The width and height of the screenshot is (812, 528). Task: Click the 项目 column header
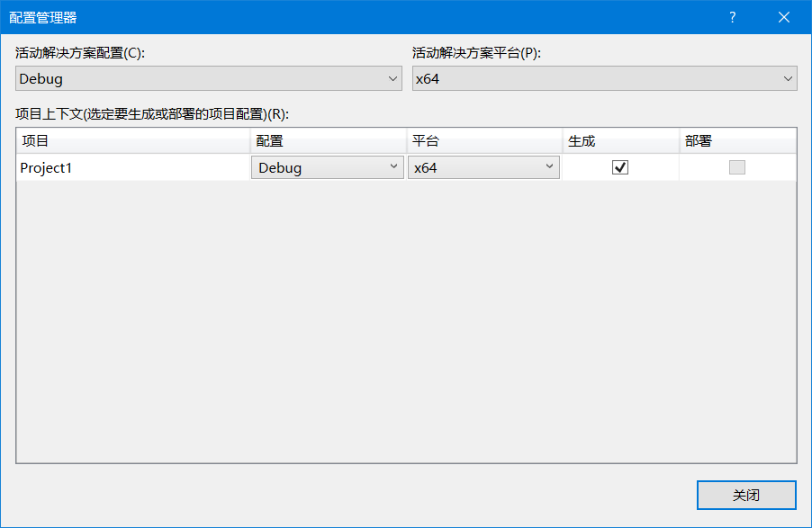[x=133, y=141]
